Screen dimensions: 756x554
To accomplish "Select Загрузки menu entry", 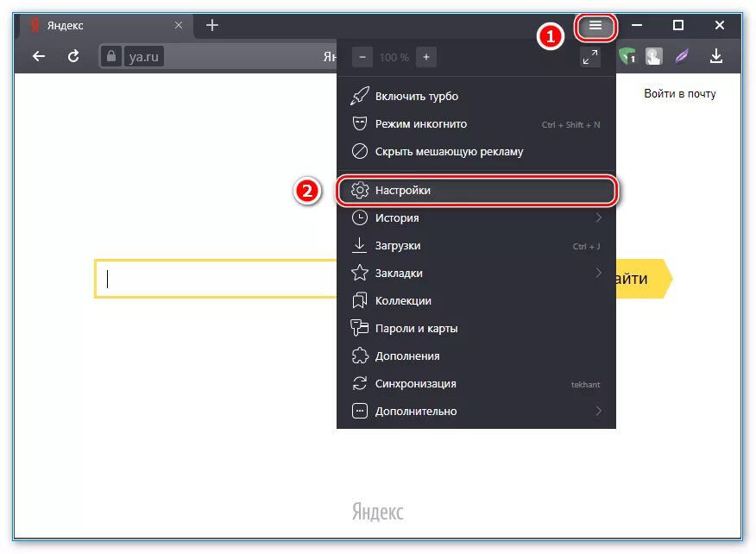I will (476, 245).
